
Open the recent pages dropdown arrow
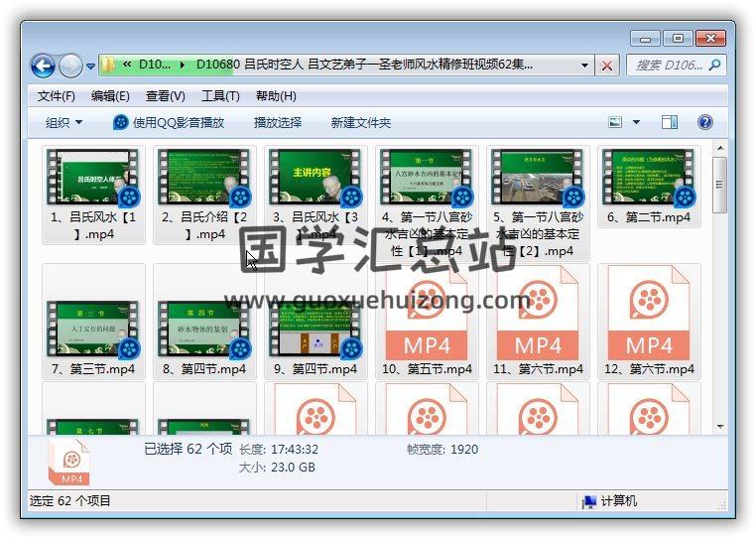tap(90, 67)
